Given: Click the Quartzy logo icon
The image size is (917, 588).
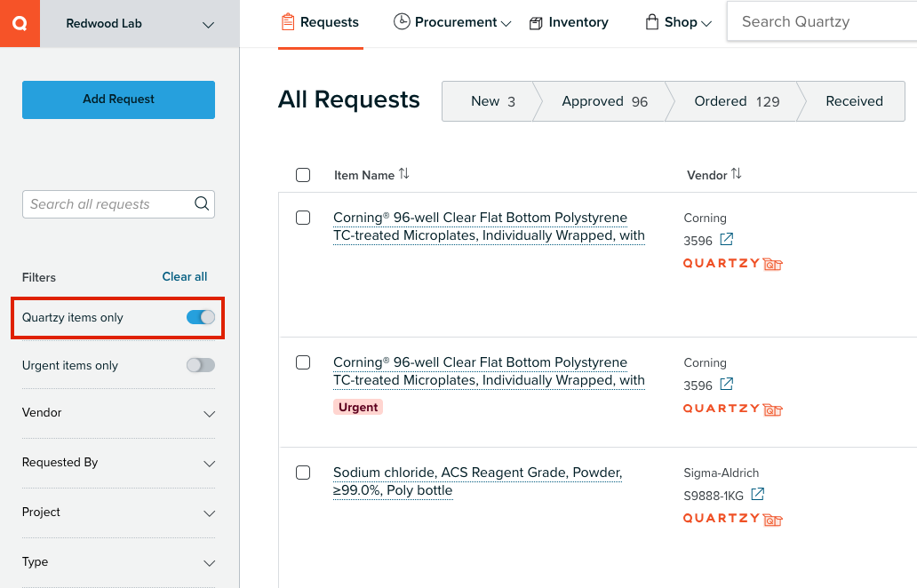Looking at the screenshot, I should click(20, 23).
